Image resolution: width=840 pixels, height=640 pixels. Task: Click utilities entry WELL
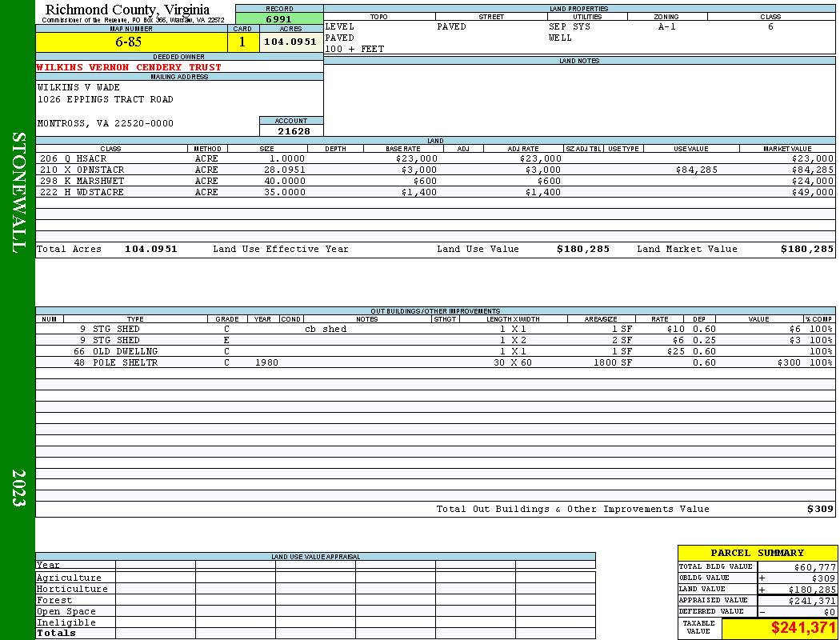click(x=560, y=38)
